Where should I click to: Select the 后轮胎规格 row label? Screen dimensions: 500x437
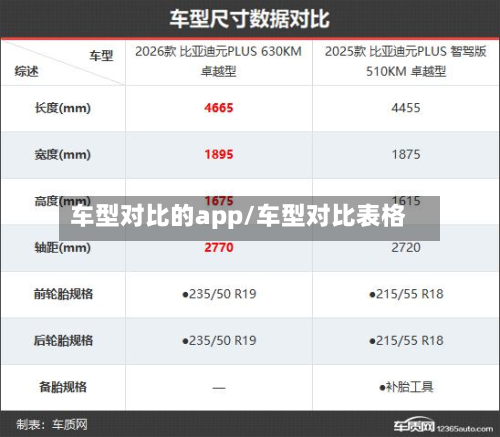[x=63, y=340]
